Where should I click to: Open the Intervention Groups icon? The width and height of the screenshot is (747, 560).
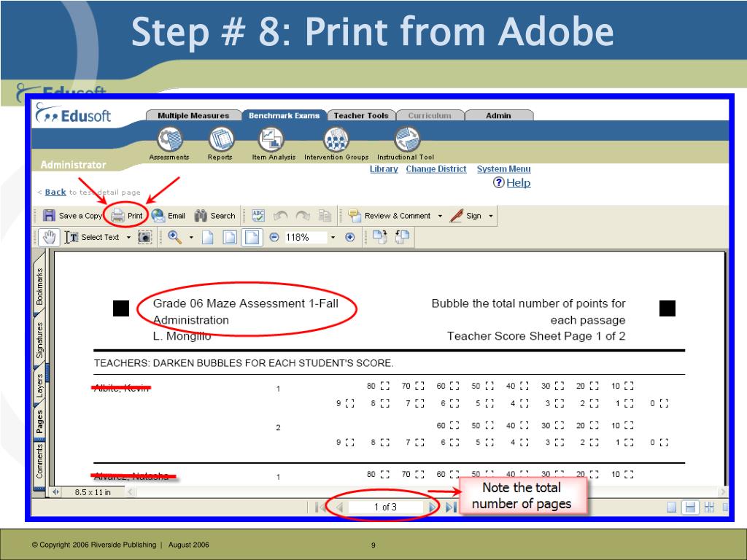point(336,140)
